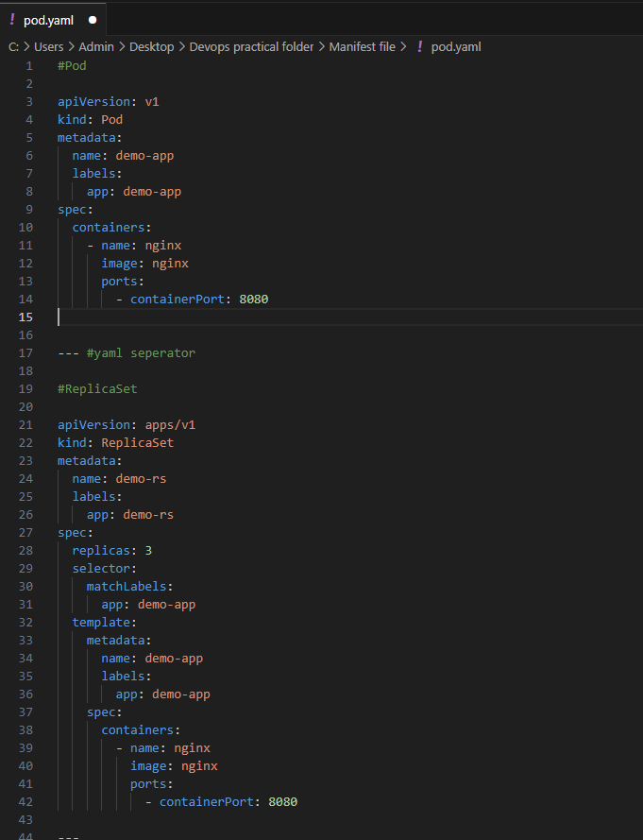This screenshot has width=643, height=840.
Task: Click line number 28 in the gutter
Action: pyautogui.click(x=25, y=551)
